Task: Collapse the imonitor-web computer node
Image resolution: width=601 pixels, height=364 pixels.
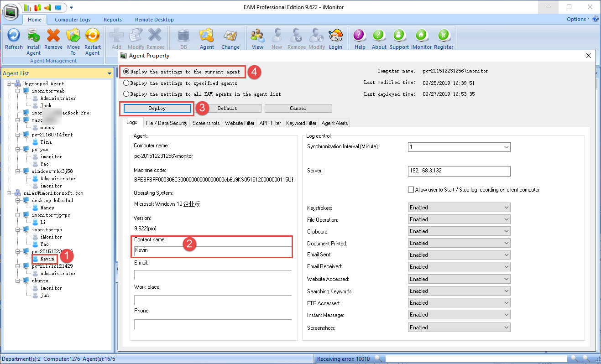Action: (x=18, y=91)
